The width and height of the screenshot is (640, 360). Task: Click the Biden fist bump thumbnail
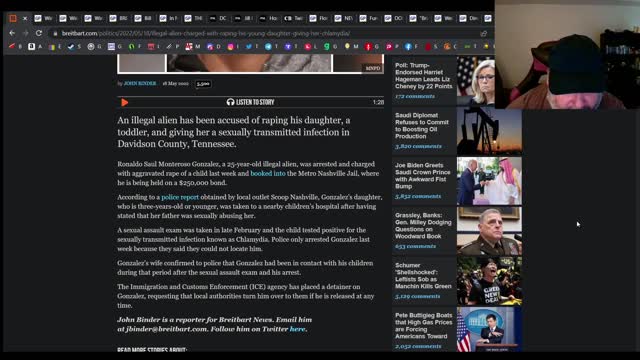[489, 181]
